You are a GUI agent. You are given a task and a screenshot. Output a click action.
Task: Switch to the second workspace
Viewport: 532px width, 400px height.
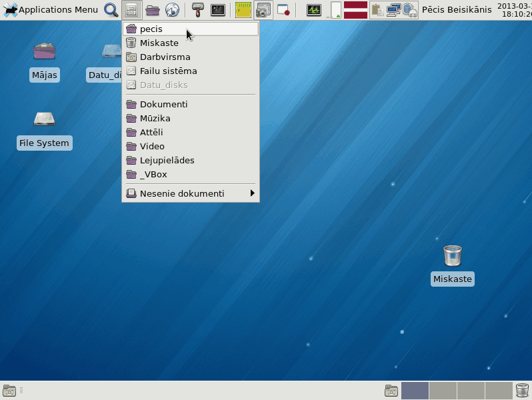443,391
